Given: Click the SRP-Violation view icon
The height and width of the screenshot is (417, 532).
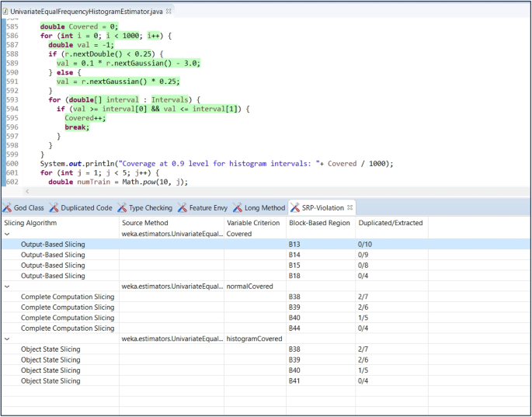Looking at the screenshot, I should [x=294, y=208].
